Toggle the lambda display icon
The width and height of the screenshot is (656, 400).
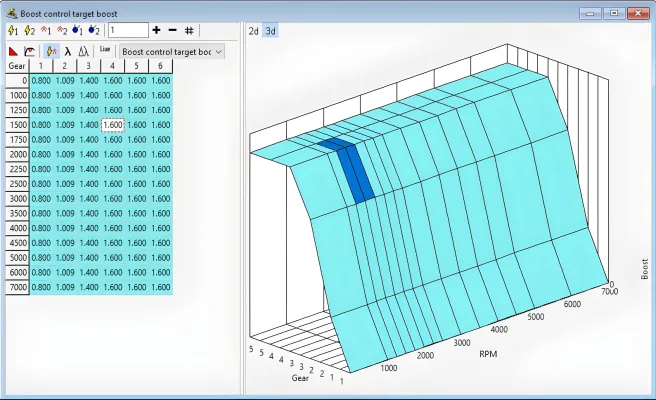[x=67, y=51]
